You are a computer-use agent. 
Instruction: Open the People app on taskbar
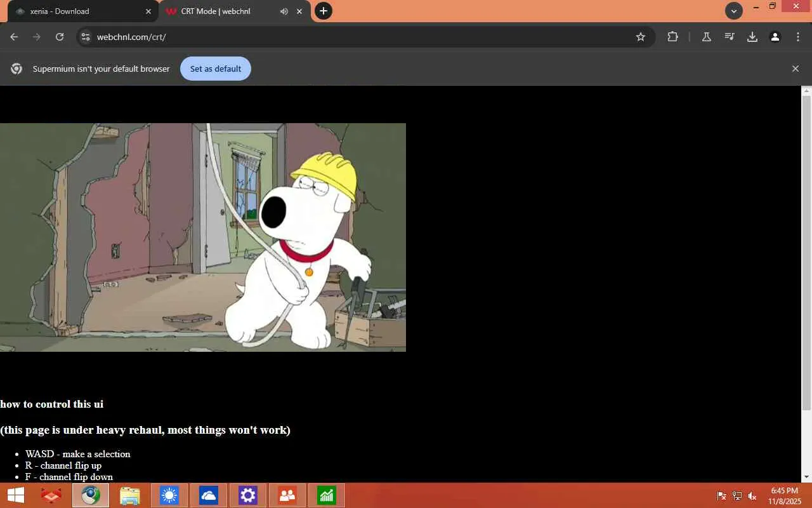pos(287,495)
